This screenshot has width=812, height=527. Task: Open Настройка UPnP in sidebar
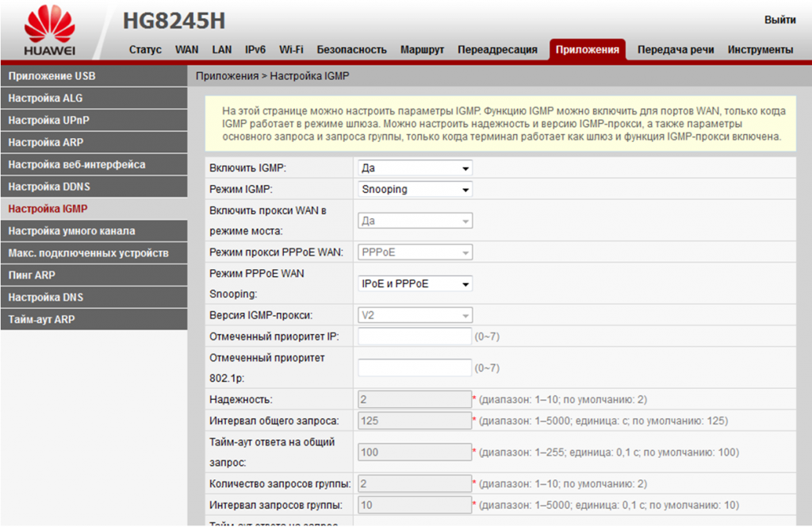94,120
